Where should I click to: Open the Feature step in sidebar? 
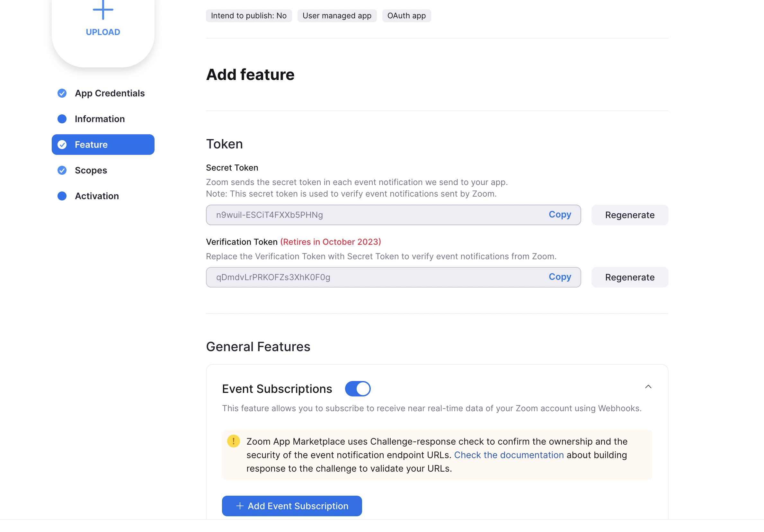tap(103, 145)
